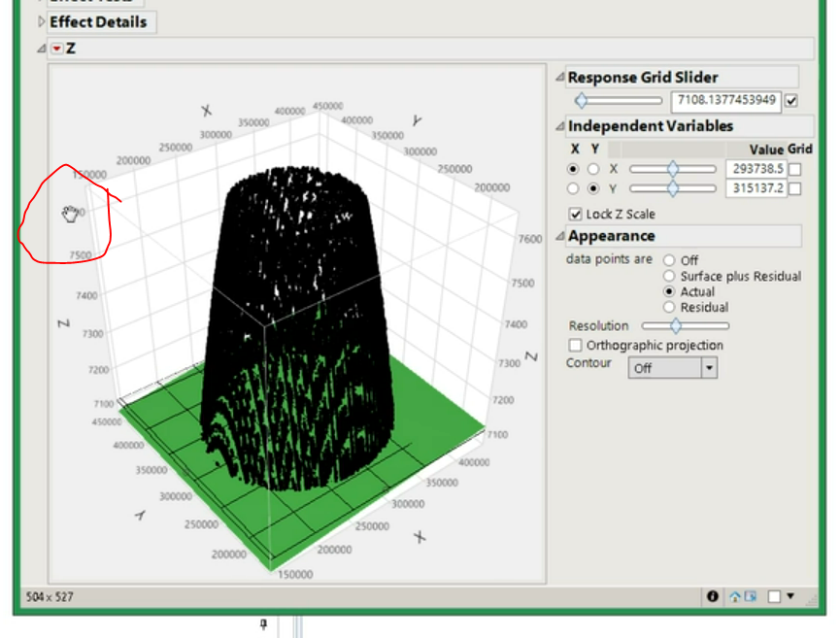The width and height of the screenshot is (840, 638).
Task: Select Residual data points option
Action: pyautogui.click(x=669, y=307)
